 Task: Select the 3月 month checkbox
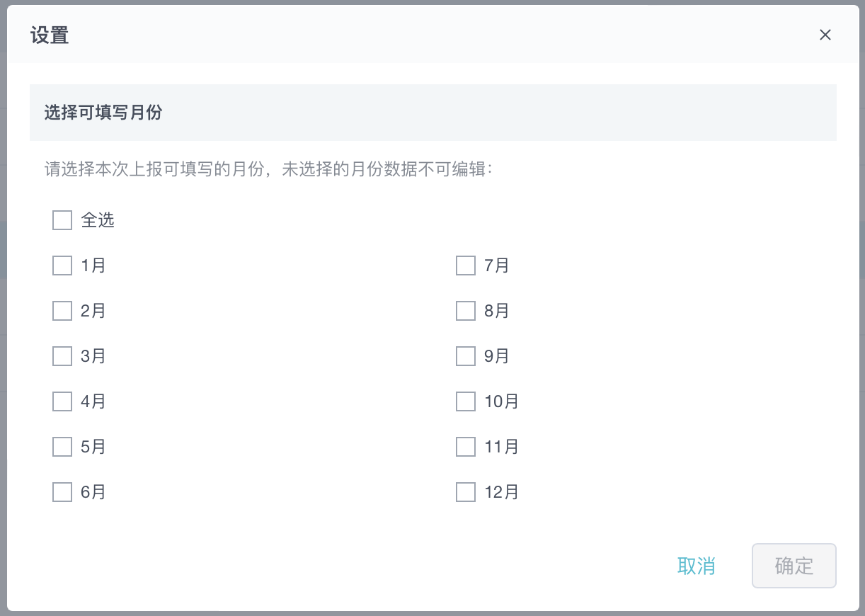(62, 356)
